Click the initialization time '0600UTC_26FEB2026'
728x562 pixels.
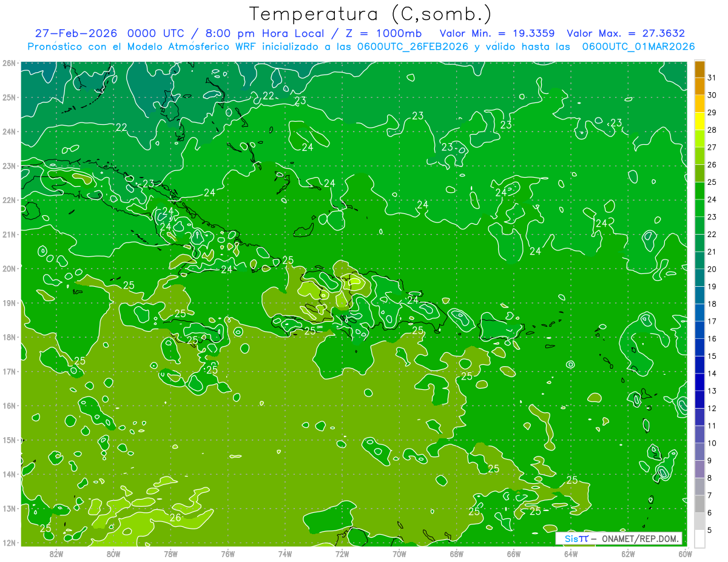413,47
